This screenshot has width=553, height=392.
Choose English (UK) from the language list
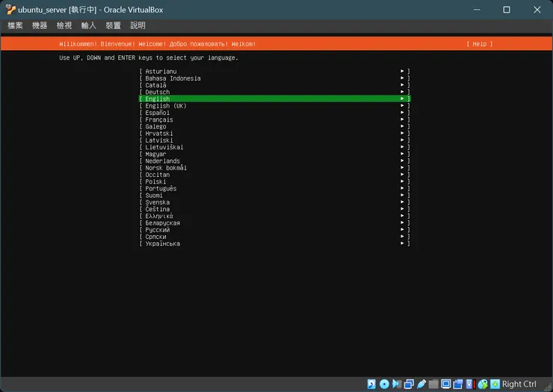tap(166, 106)
